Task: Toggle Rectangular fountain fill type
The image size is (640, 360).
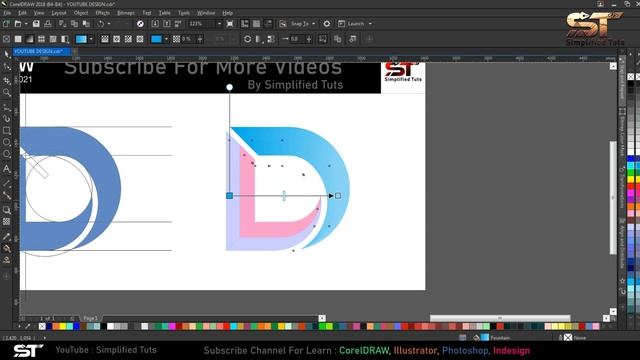Action: coord(140,39)
